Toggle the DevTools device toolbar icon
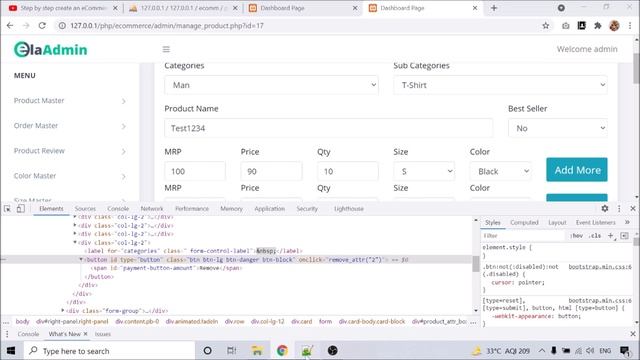The image size is (640, 360). [21, 209]
